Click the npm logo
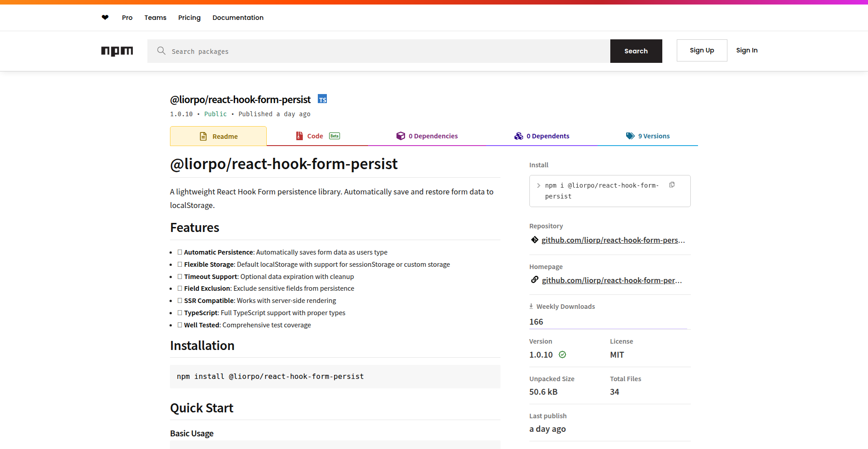868x449 pixels. [x=117, y=51]
